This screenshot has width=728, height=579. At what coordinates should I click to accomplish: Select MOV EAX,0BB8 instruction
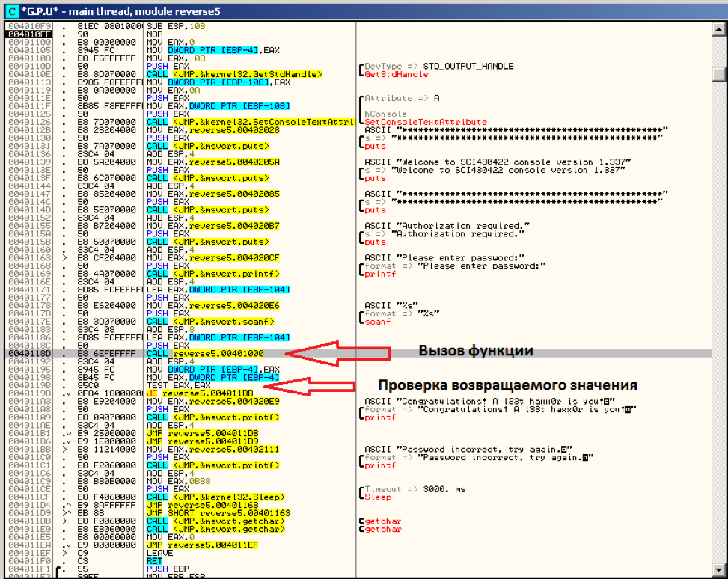pos(179,481)
